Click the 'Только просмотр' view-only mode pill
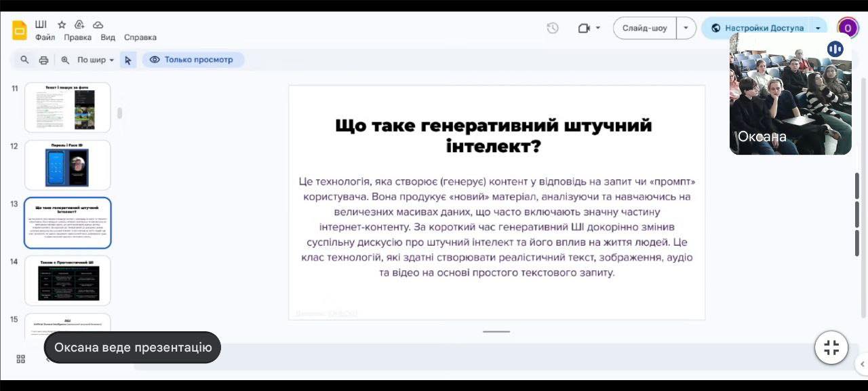 [x=193, y=60]
